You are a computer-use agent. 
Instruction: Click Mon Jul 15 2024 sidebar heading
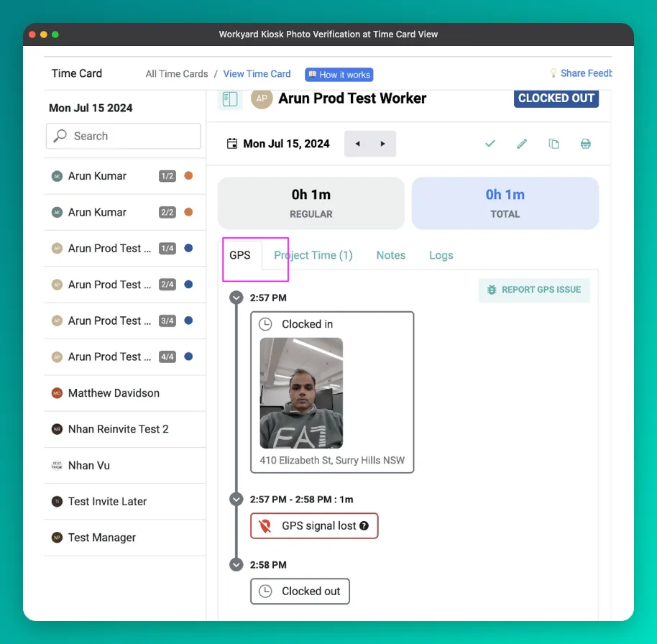click(91, 108)
